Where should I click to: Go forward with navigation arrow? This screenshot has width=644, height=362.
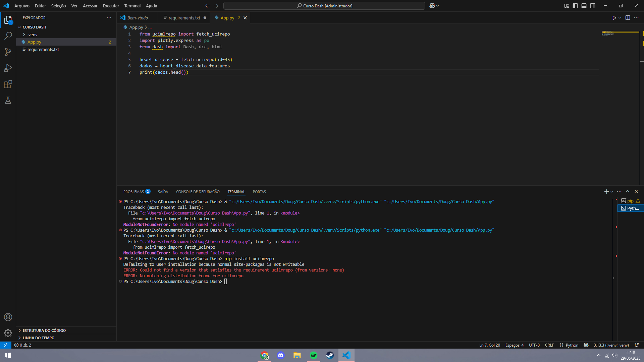click(x=216, y=6)
